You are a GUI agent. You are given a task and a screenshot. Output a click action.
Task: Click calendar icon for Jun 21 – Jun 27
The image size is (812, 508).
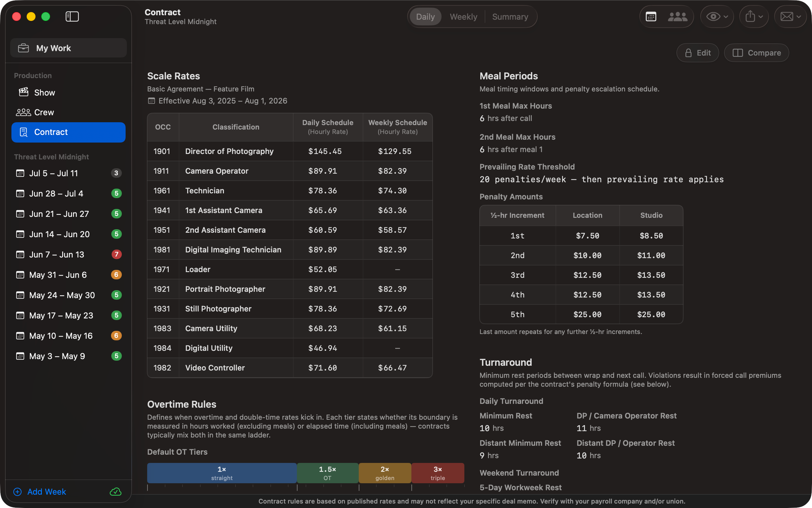pos(20,214)
